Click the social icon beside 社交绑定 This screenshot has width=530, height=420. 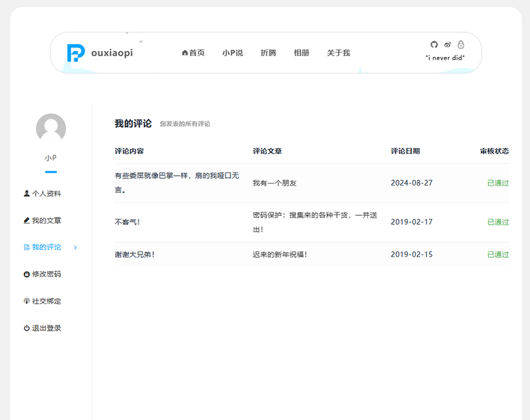(x=26, y=301)
